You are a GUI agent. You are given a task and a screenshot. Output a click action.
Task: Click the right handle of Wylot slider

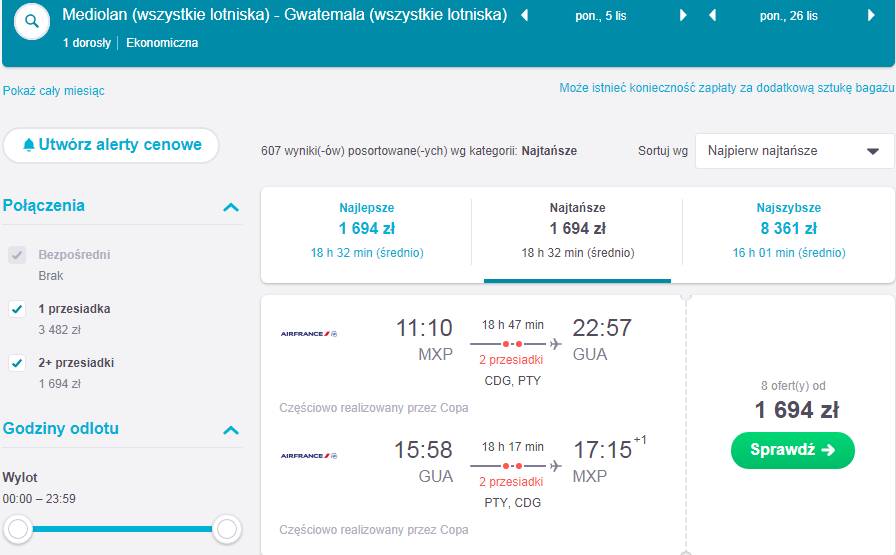pyautogui.click(x=227, y=529)
